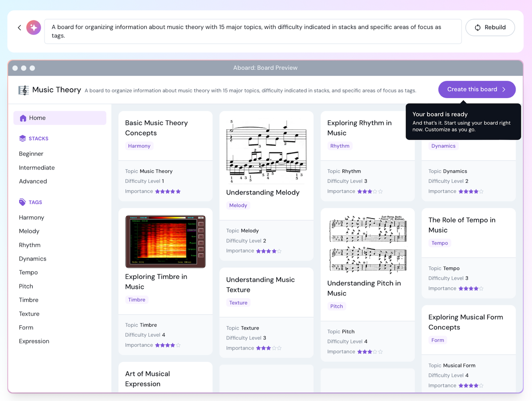
Task: Click the sparkle AI assistant icon
Action: click(33, 27)
